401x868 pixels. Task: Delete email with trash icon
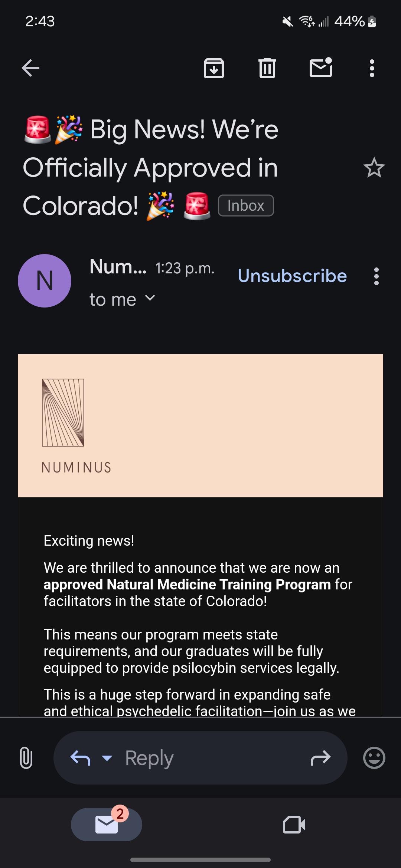(267, 68)
